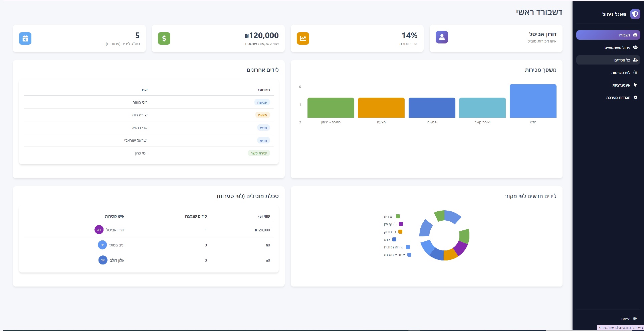Click the orange chart icon in conversion card
This screenshot has width=644, height=331.
click(x=303, y=38)
